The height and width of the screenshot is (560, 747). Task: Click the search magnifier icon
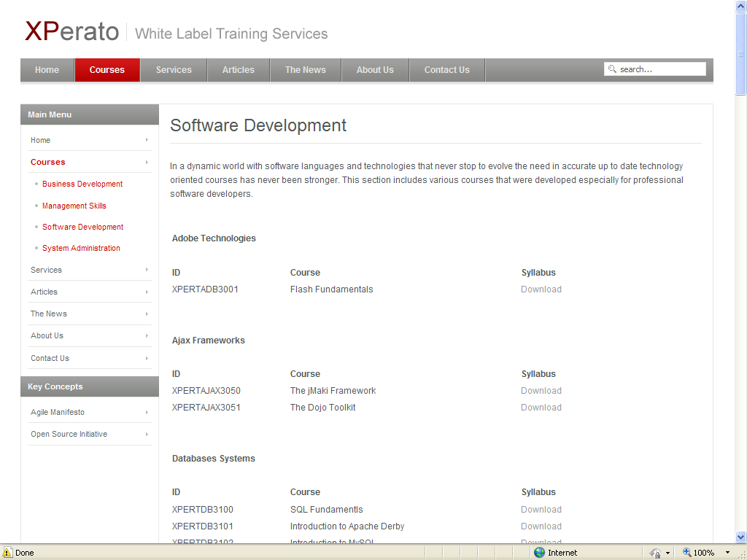(x=612, y=69)
